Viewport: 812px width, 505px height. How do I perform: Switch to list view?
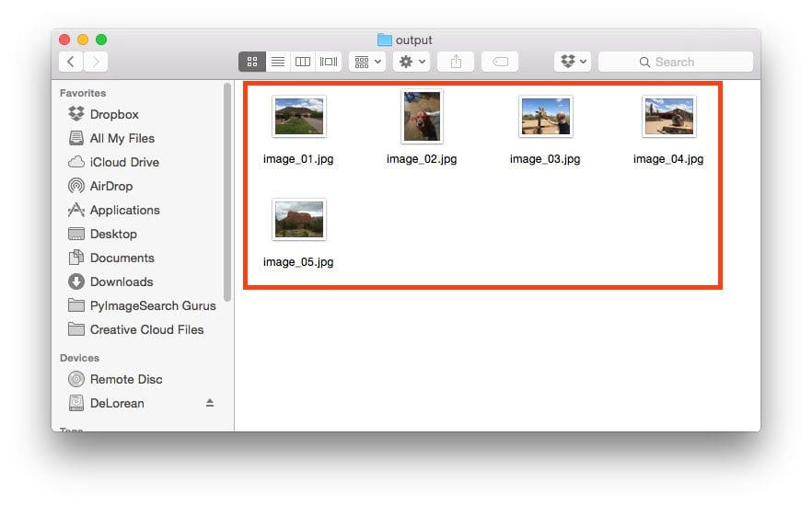(278, 62)
